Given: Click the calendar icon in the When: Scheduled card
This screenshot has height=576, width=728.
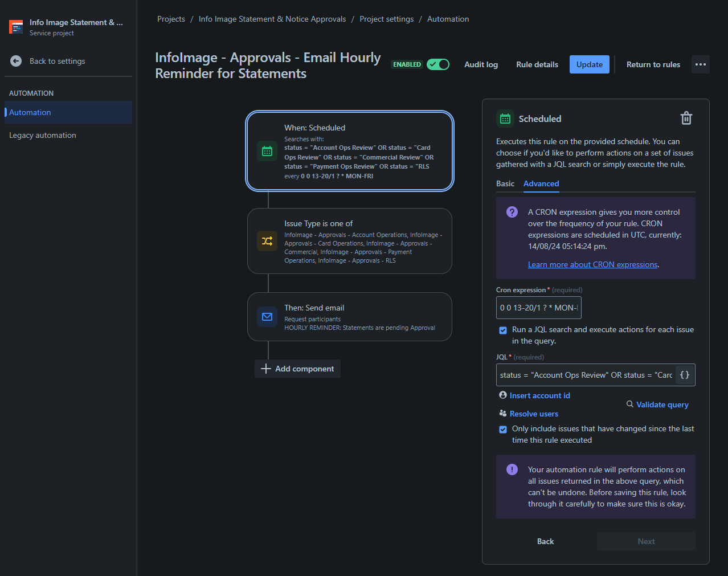Looking at the screenshot, I should (267, 151).
